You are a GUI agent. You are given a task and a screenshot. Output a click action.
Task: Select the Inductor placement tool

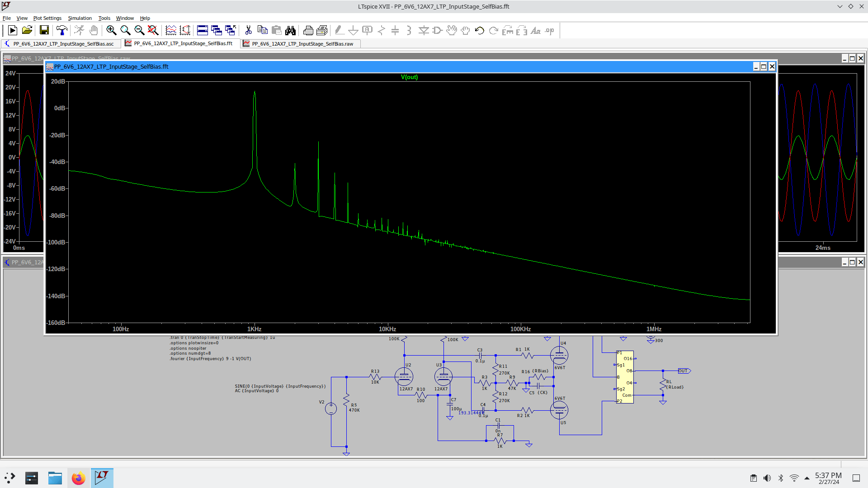coord(409,30)
